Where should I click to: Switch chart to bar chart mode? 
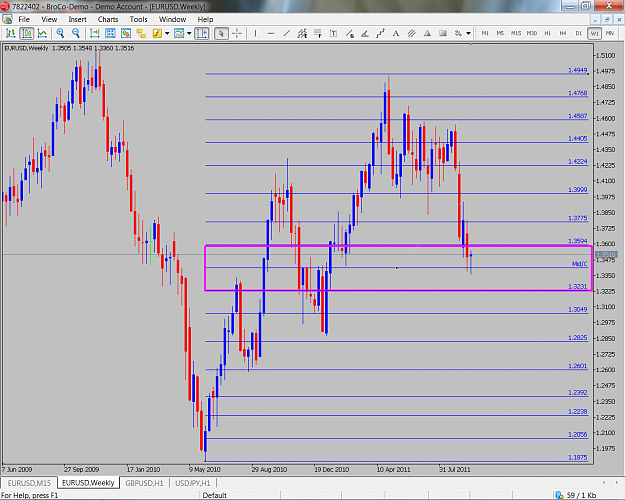coord(11,33)
